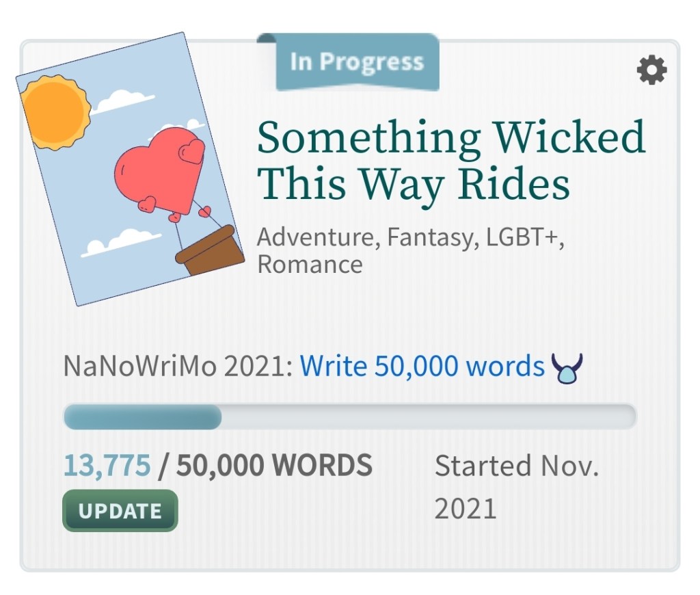Select the Romance genre text

(x=310, y=265)
